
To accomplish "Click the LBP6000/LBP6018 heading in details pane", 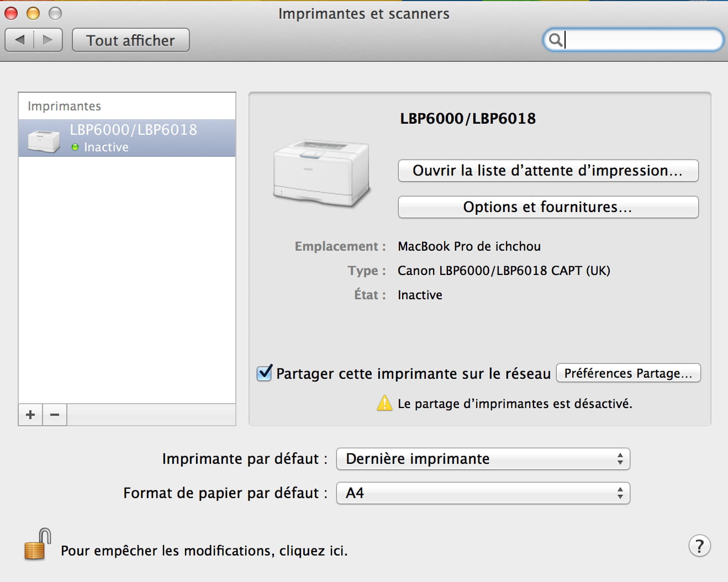I will (468, 119).
